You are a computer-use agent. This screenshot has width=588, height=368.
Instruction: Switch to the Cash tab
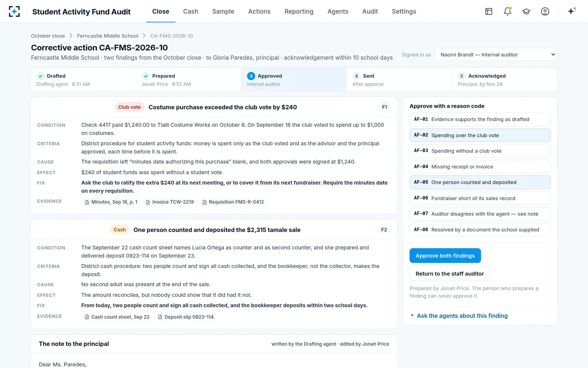point(191,11)
